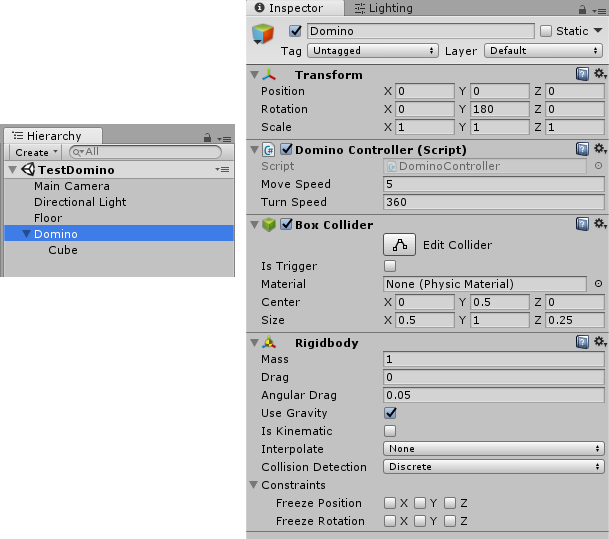Select Floor object in Hierarchy
609x539 pixels.
(x=119, y=218)
